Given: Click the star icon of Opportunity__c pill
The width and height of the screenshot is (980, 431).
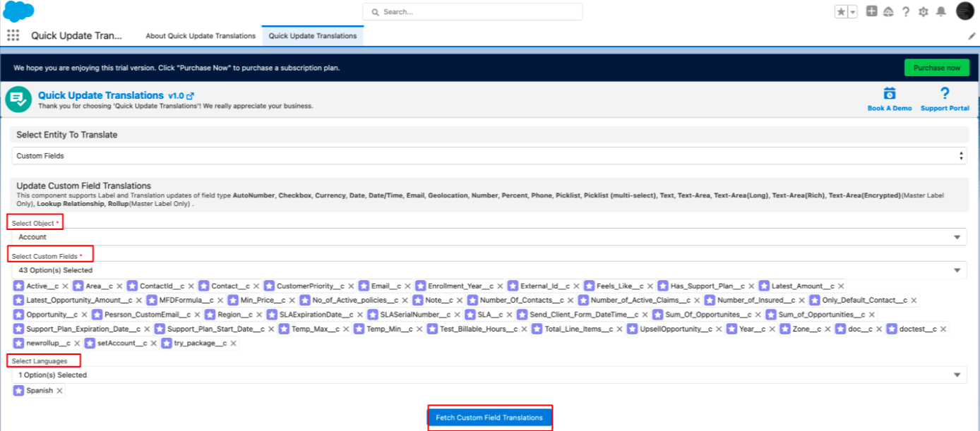Looking at the screenshot, I should click(x=18, y=315).
